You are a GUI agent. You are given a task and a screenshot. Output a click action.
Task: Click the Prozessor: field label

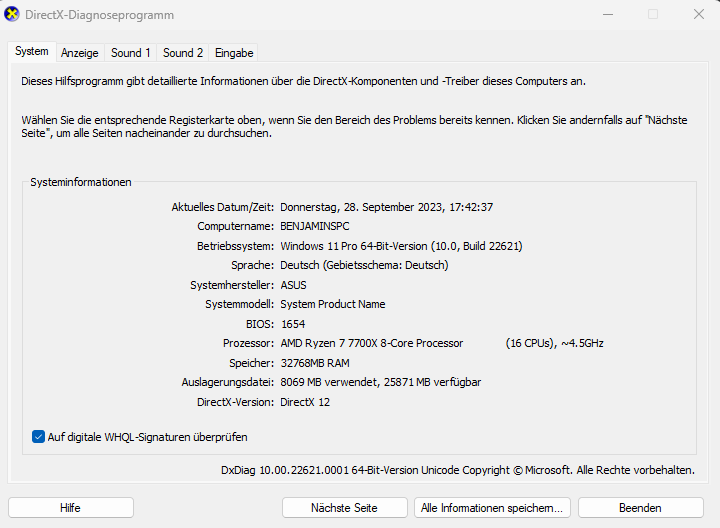248,343
